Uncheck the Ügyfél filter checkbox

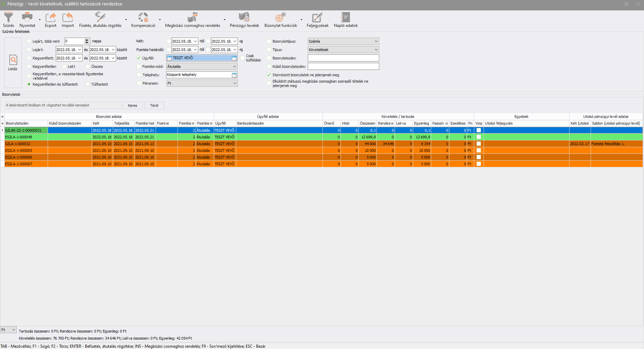tap(139, 58)
